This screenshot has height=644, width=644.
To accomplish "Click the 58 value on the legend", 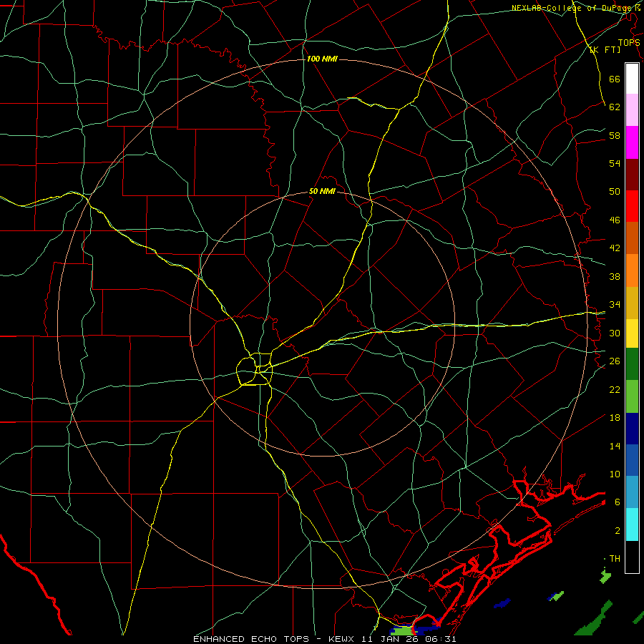I will coord(615,135).
